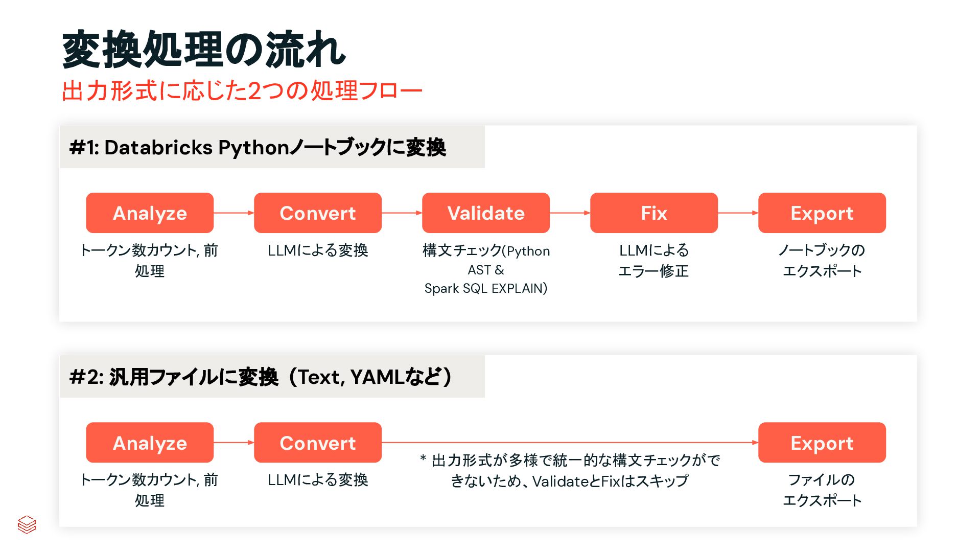
Task: Click the Analyze box in flow #2
Action: pos(150,443)
